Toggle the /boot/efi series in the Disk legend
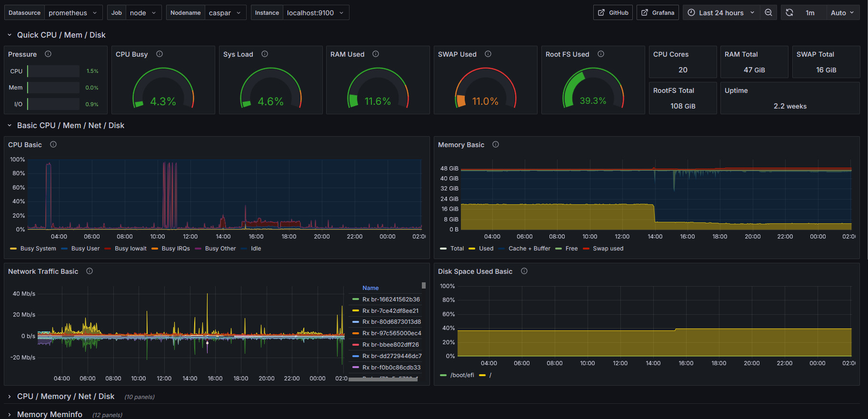Screen dimensions: 868x419 pos(462,375)
